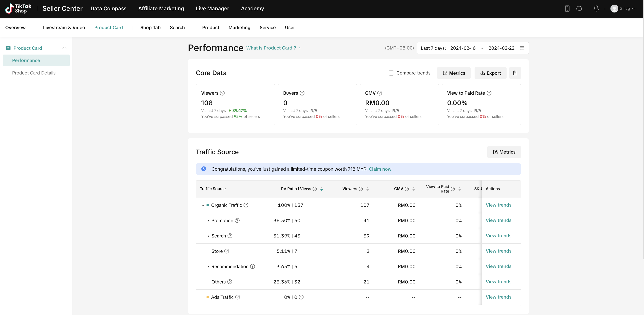Click the clipboard report icon beside Export

tap(515, 73)
